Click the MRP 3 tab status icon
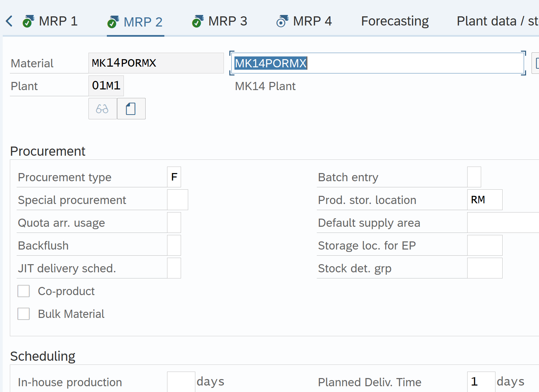Image resolution: width=539 pixels, height=392 pixels. (x=197, y=21)
